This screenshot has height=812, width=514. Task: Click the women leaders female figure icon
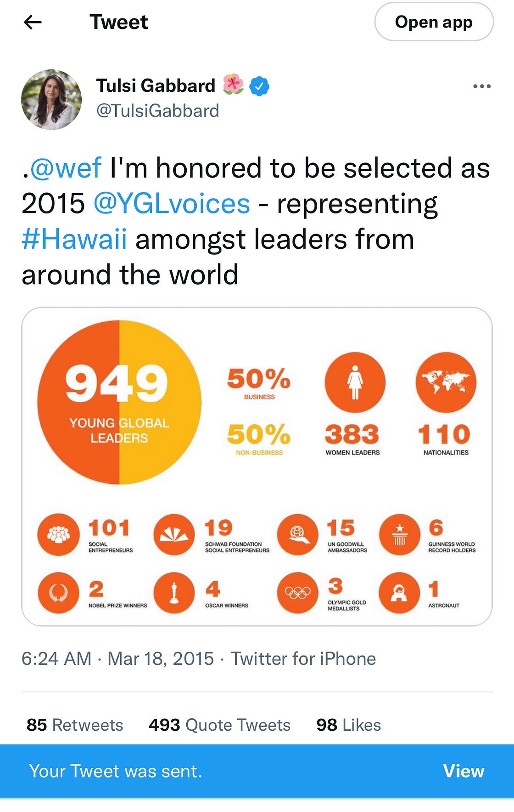355,382
